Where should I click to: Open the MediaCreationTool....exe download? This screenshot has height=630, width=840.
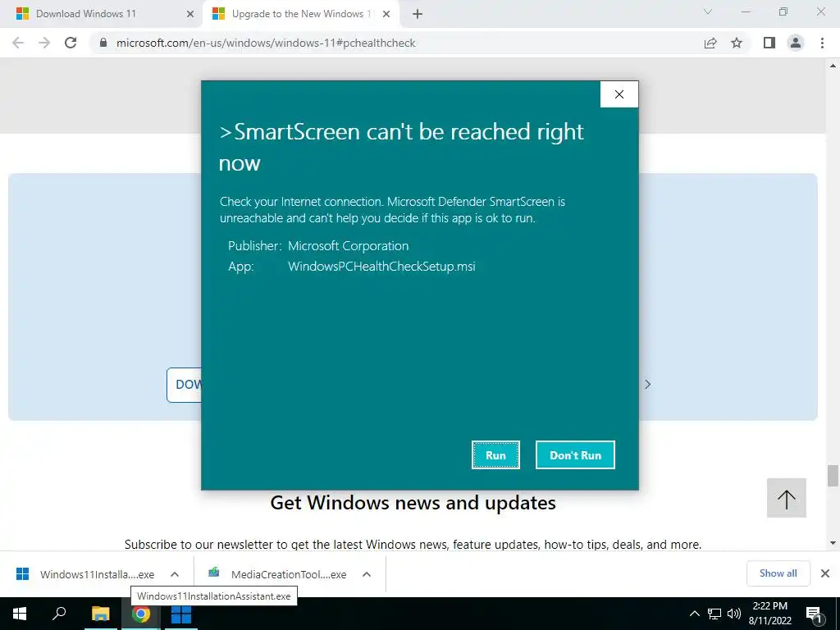[278, 574]
